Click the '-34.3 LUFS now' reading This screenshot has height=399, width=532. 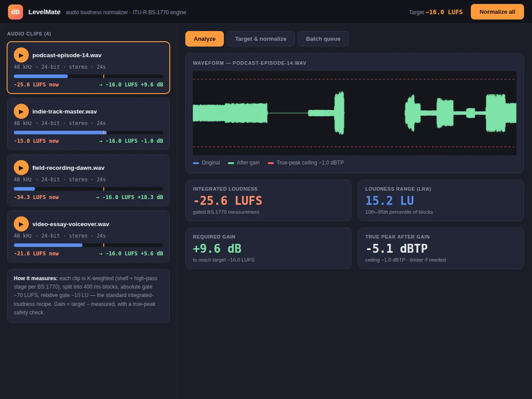pyautogui.click(x=36, y=197)
